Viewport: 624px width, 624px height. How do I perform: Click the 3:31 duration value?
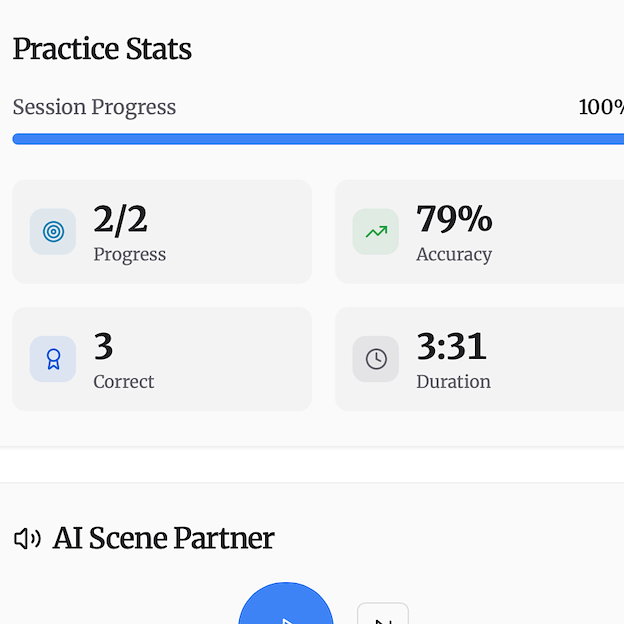[x=451, y=347]
